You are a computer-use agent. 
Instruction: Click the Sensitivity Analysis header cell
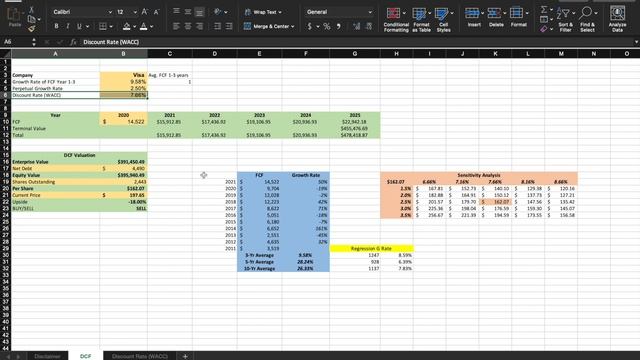coord(479,175)
